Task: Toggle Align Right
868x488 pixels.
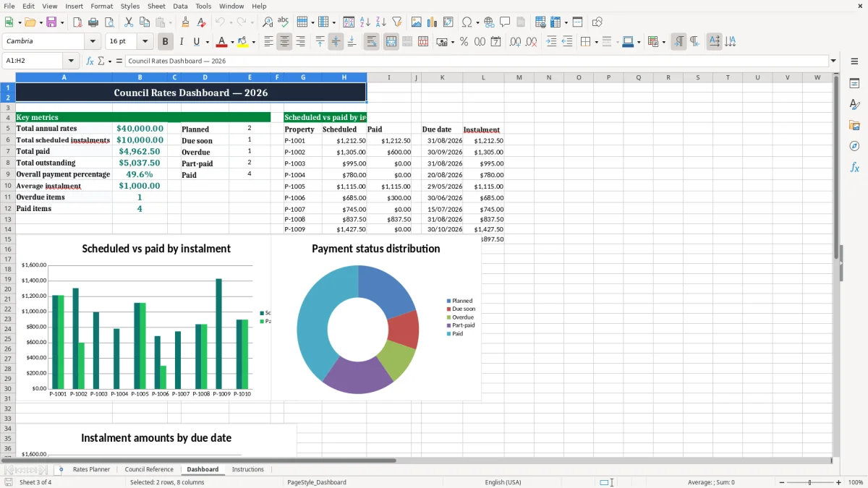Action: tap(300, 42)
